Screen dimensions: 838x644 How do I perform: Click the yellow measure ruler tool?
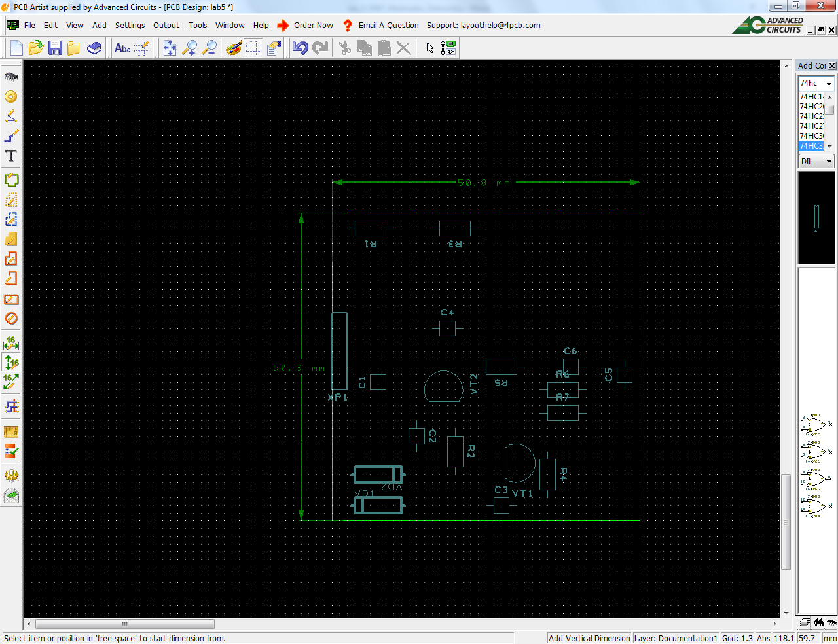point(11,431)
